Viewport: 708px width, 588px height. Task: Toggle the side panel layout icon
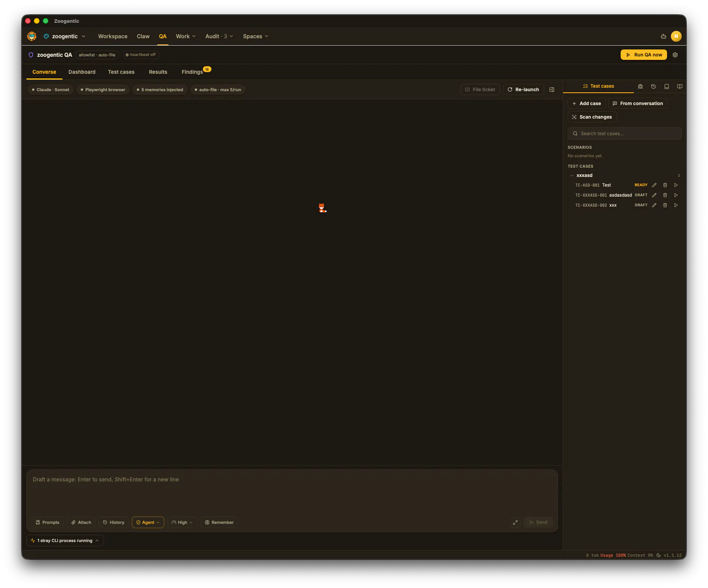coord(552,90)
